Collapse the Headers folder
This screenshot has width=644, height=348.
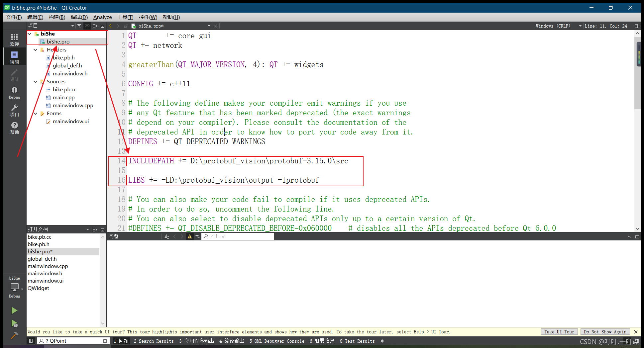pyautogui.click(x=36, y=50)
